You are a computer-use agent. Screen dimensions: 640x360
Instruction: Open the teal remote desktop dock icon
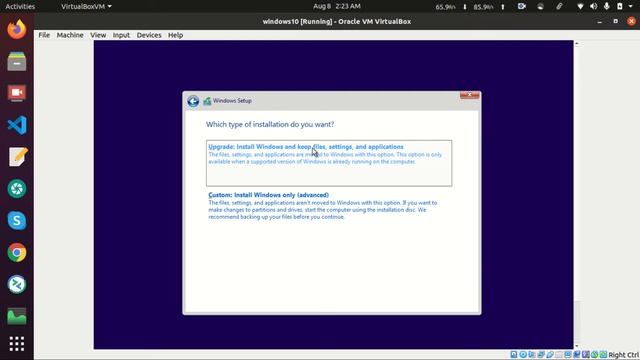(17, 284)
